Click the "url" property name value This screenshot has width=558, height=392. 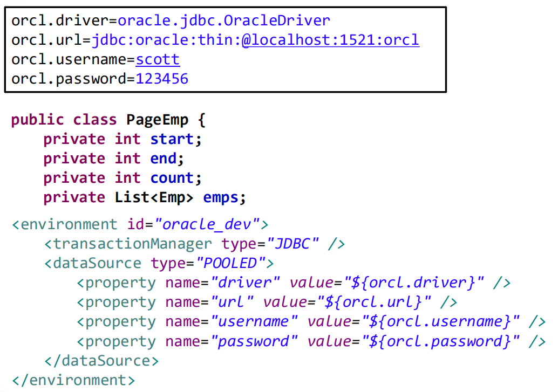[x=232, y=302]
